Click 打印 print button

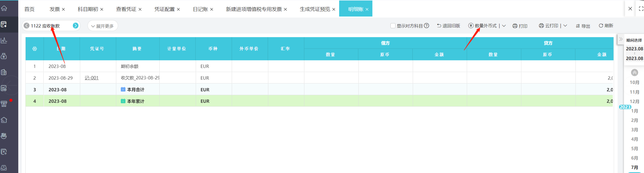pyautogui.click(x=520, y=26)
